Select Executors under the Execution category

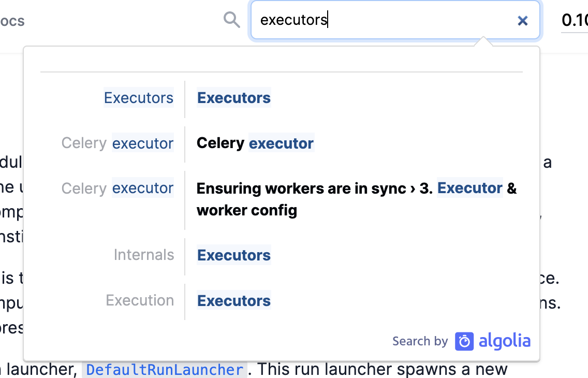(x=233, y=300)
